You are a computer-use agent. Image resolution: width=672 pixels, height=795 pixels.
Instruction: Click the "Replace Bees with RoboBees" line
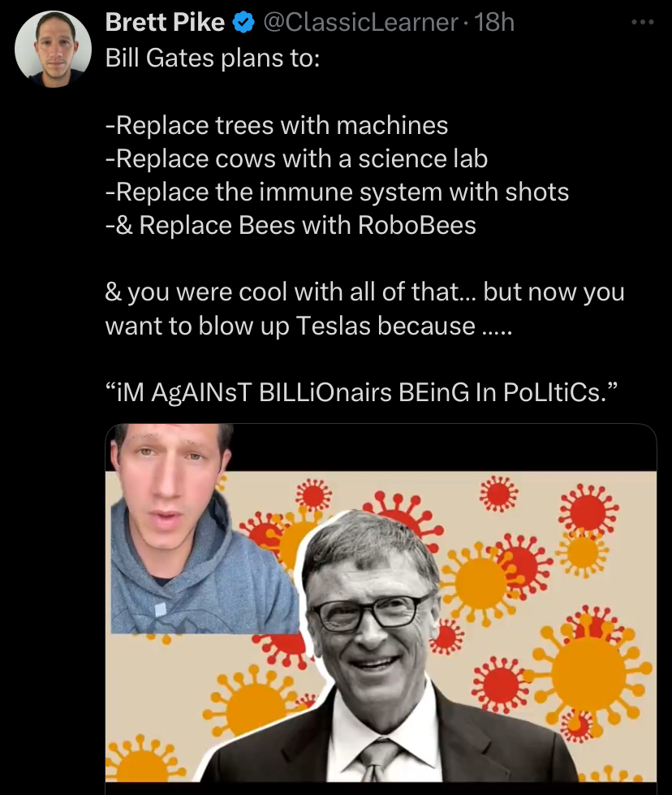click(x=291, y=225)
